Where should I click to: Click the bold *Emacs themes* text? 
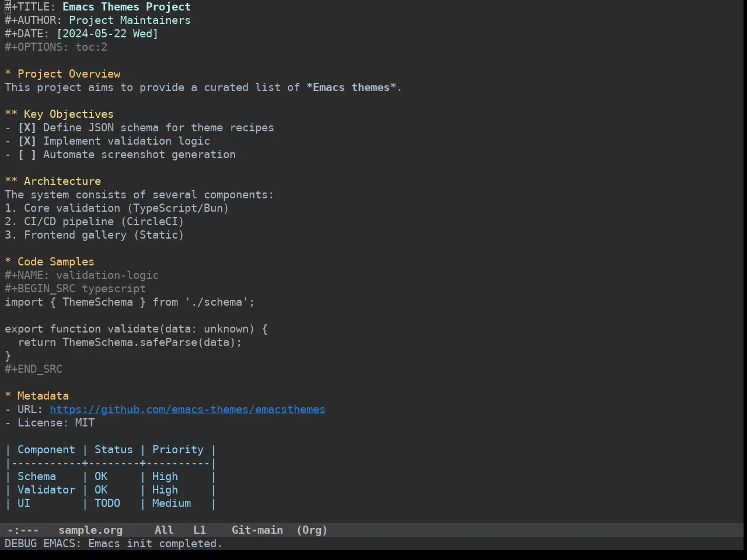[351, 87]
